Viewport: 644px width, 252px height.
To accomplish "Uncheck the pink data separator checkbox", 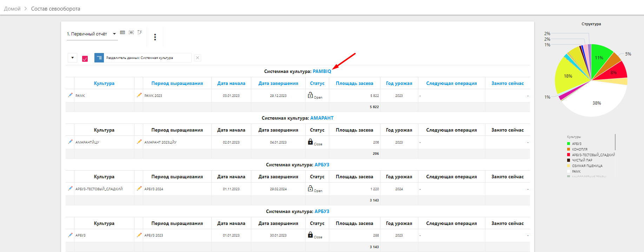I will [x=85, y=59].
